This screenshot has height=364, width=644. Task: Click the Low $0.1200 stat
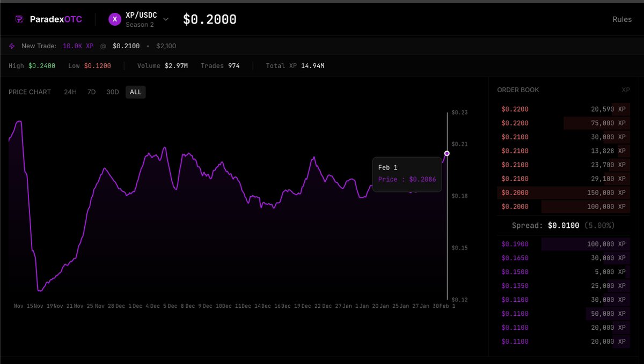[90, 66]
